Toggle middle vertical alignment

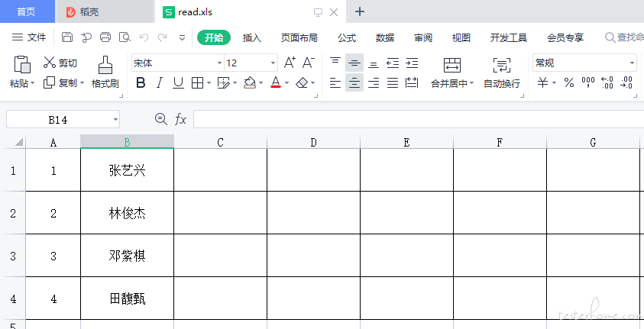(x=354, y=63)
